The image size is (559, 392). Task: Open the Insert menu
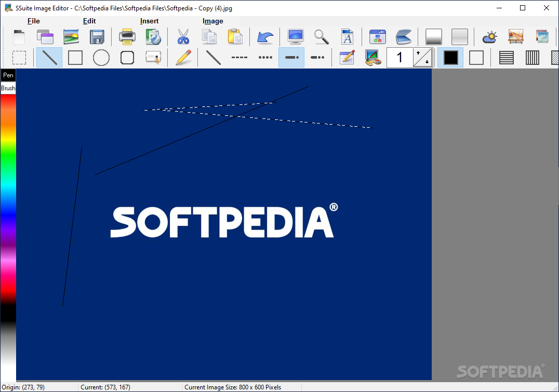pos(149,21)
